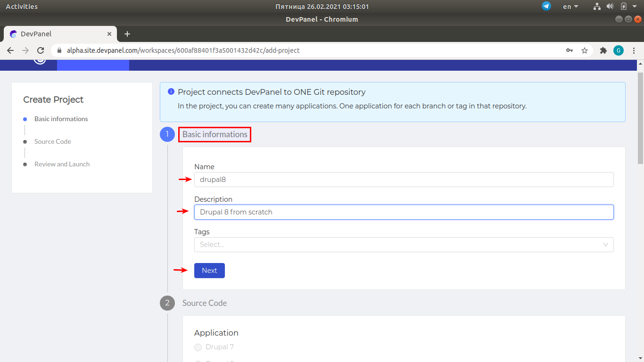Close the DevPanel tab
644x362 pixels.
click(x=109, y=34)
